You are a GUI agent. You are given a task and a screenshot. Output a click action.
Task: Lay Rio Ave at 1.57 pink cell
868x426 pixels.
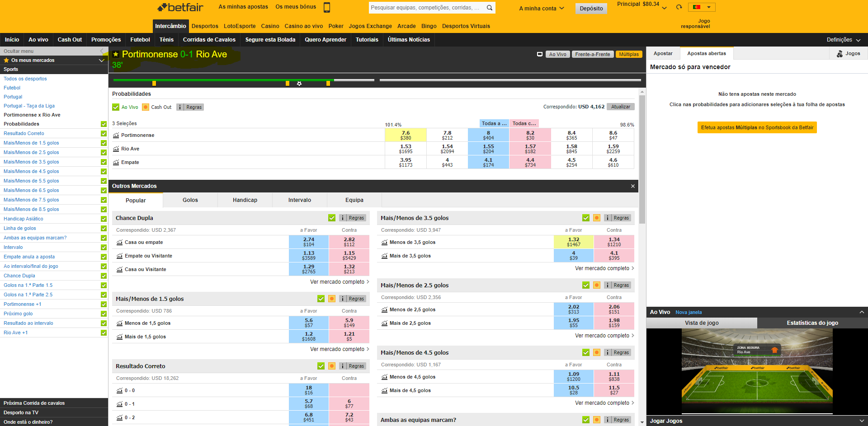pos(530,149)
